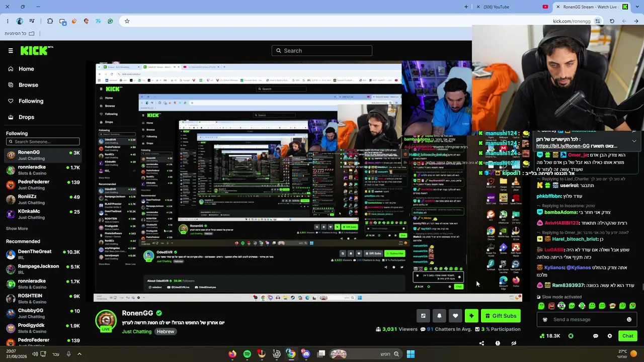644x362 pixels.
Task: Open the browser extensions puzzle icon
Action: 50,21
